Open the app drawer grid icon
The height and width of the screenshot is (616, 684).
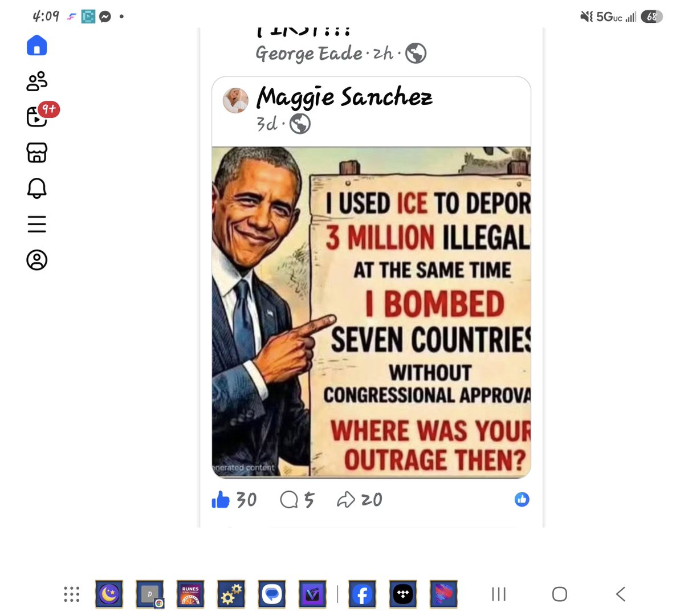(x=71, y=594)
